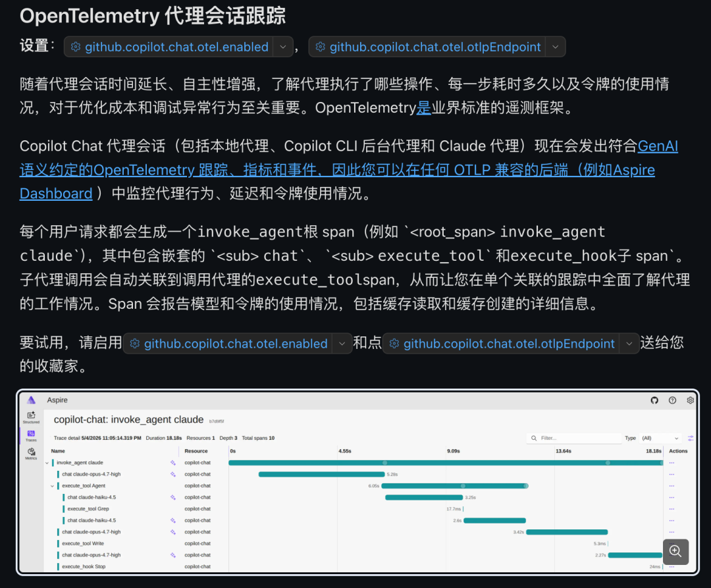The image size is (711, 588).
Task: Click the view options sliders icon beside Type
Action: tap(691, 438)
